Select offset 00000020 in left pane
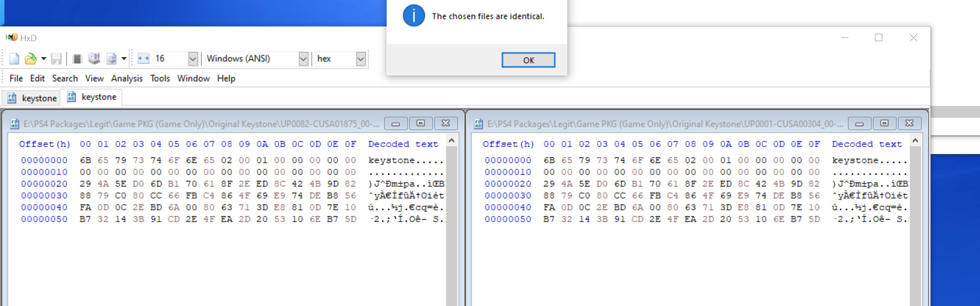Screen dimensions: 980x306 pyautogui.click(x=44, y=184)
